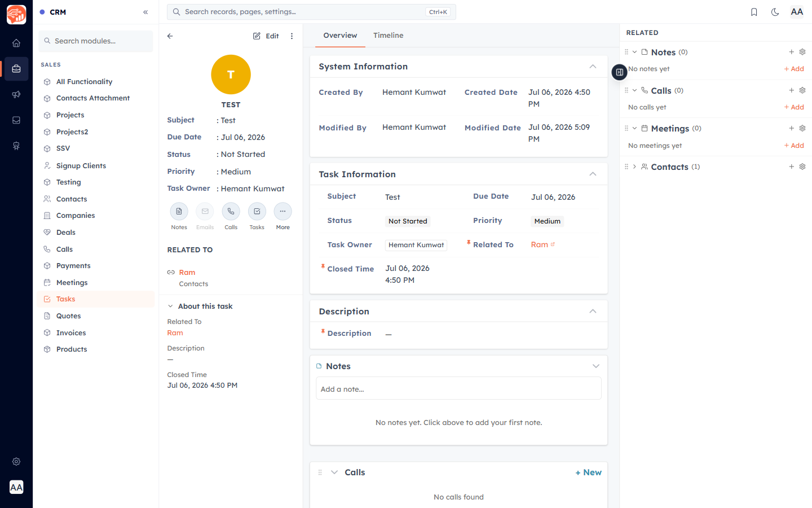Click the Hemant Kumwat task owner badge
The width and height of the screenshot is (812, 508).
[x=416, y=245]
